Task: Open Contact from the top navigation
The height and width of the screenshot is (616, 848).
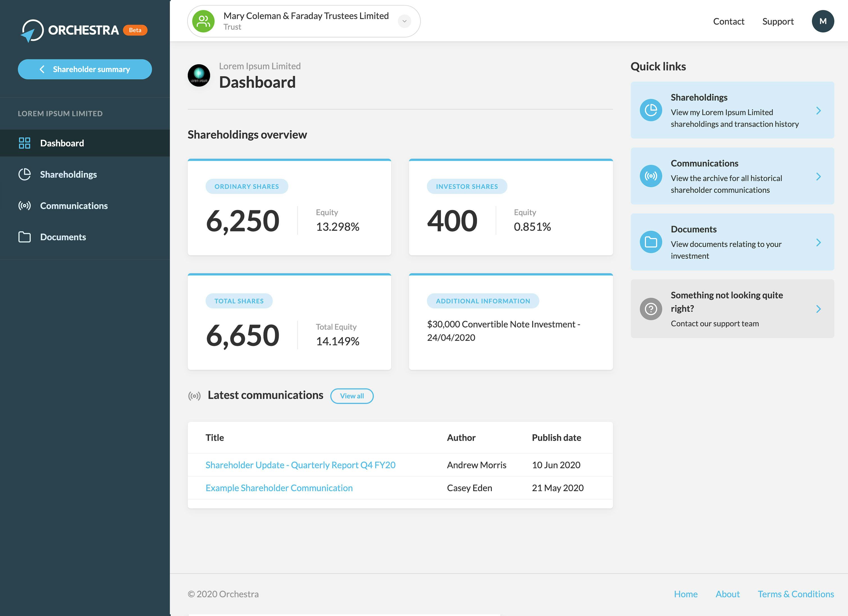Action: [x=728, y=21]
